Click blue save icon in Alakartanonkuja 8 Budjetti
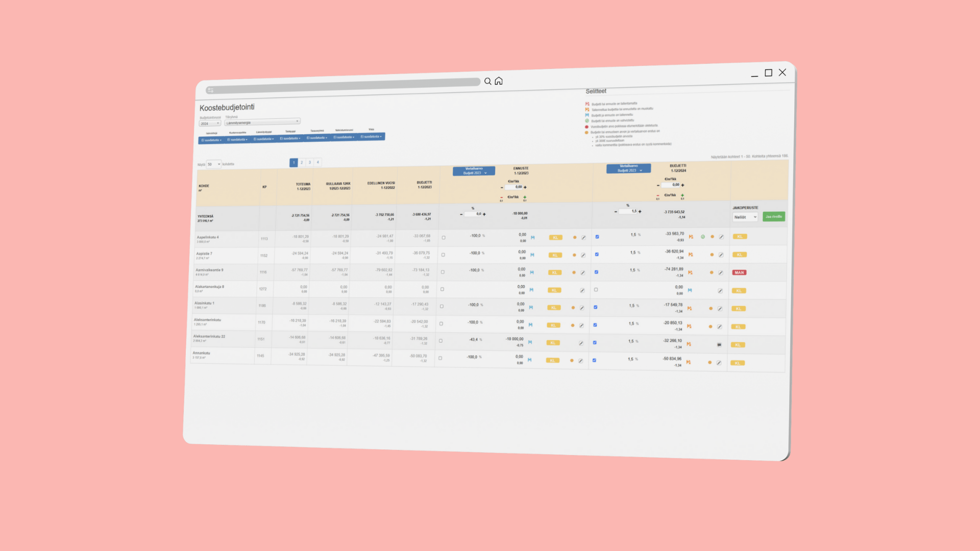 690,290
